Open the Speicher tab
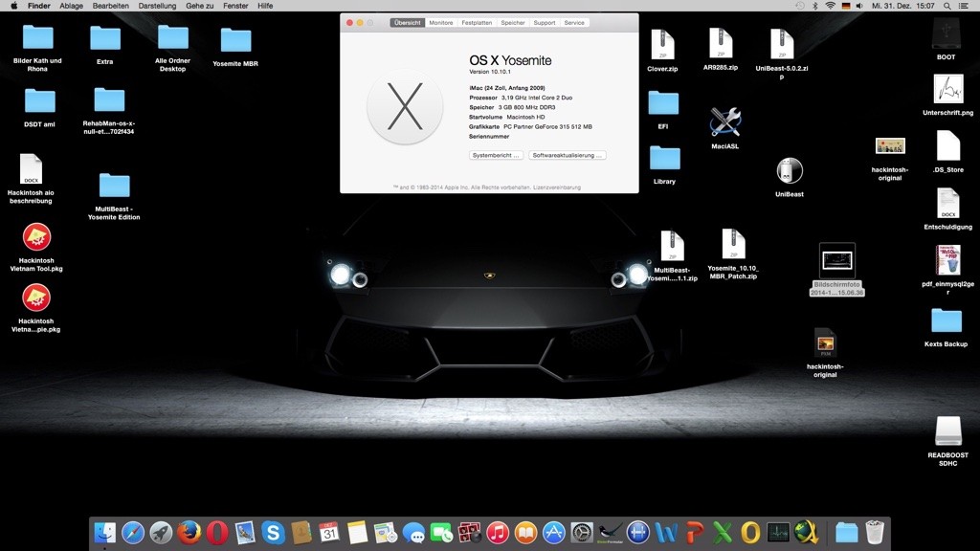980x551 pixels. click(513, 23)
